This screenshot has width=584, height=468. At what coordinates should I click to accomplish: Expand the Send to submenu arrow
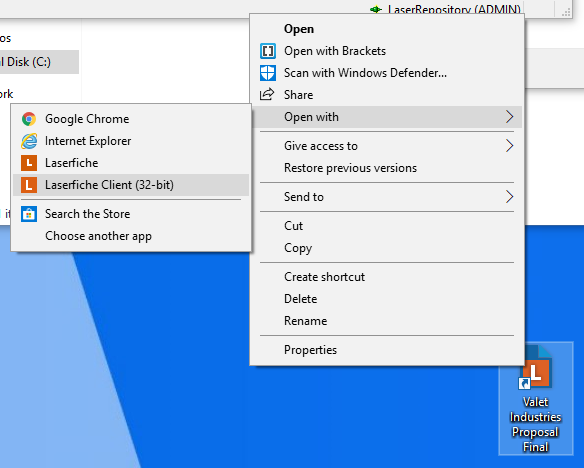510,197
